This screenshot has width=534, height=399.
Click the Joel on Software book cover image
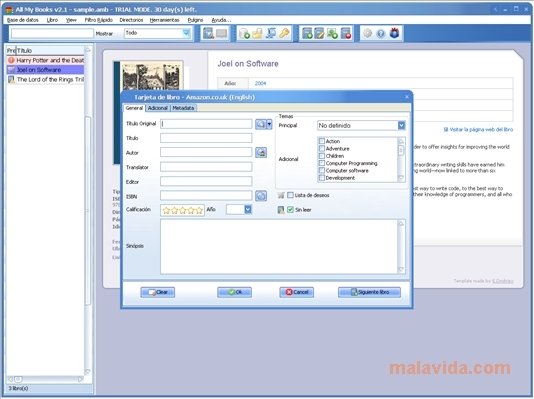(151, 76)
